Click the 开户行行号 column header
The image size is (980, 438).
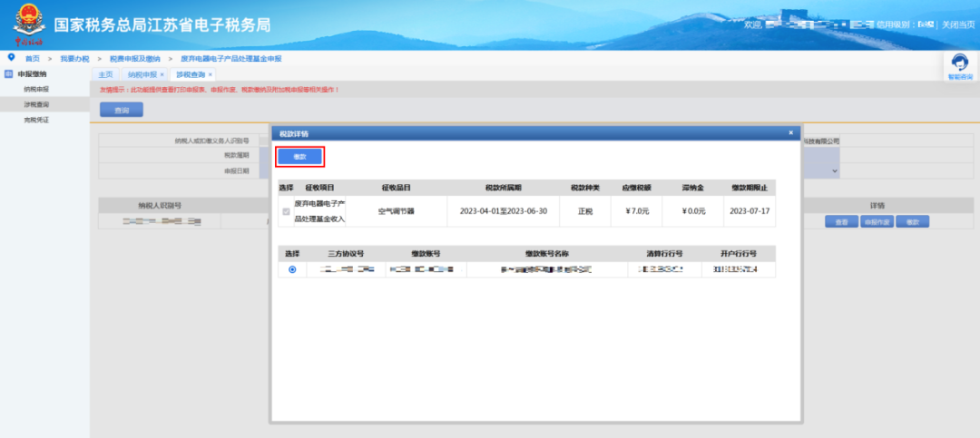point(738,254)
